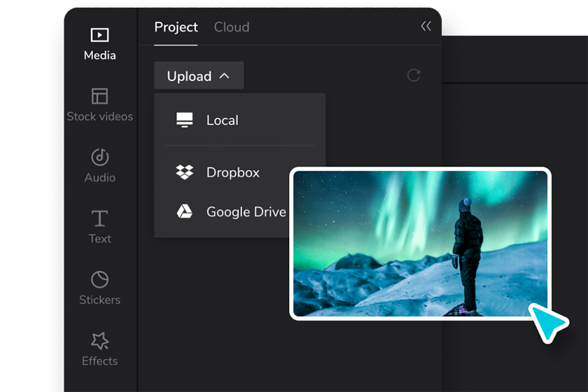Refresh the media list

414,76
